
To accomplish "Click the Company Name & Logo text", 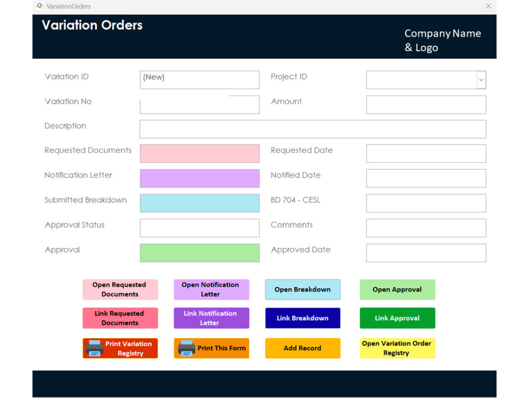I will coord(443,40).
